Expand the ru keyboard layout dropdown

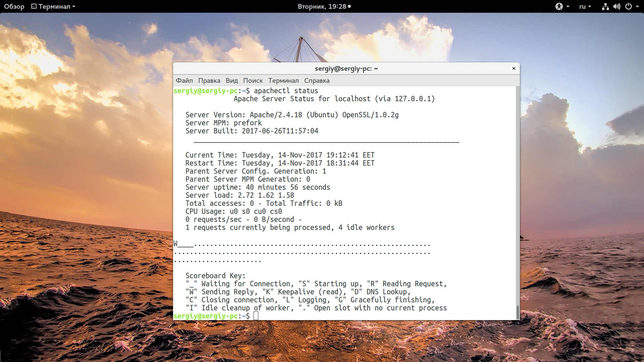tap(585, 6)
